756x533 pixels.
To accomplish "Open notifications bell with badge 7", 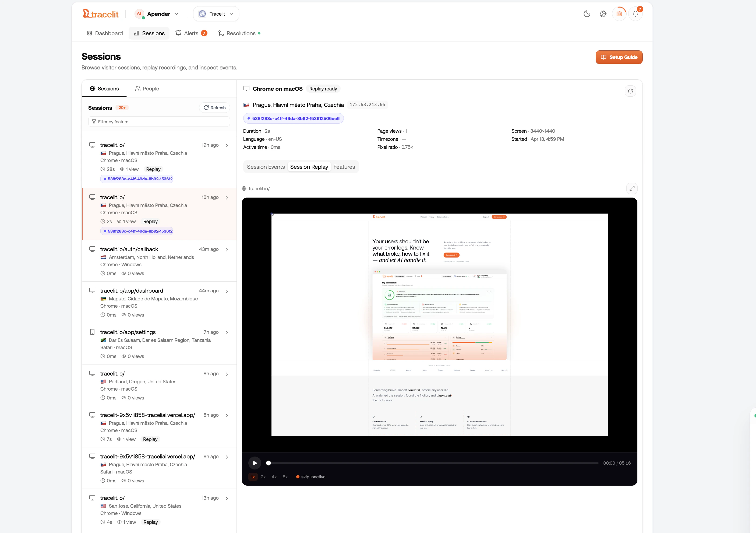I will pyautogui.click(x=635, y=14).
